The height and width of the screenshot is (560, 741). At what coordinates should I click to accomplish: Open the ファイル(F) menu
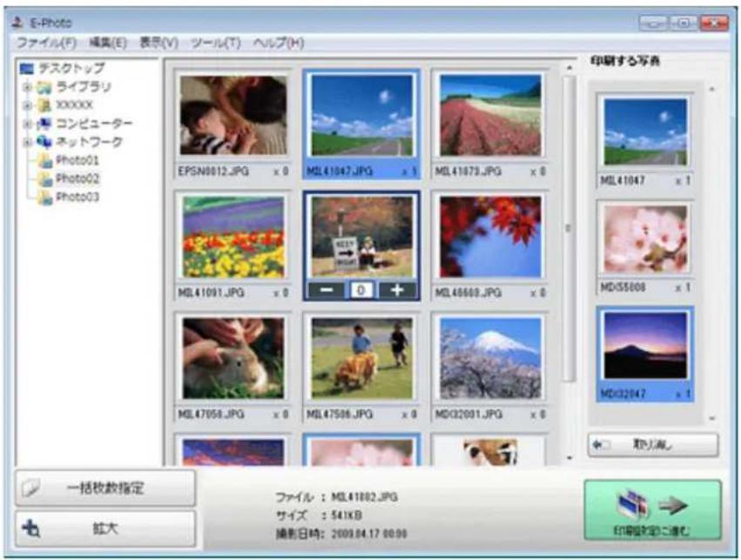point(44,42)
